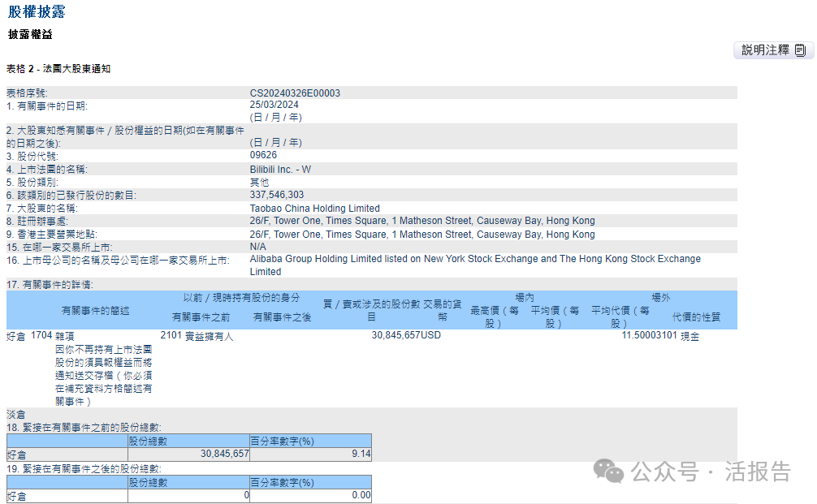
Task: Click the registered office address in row 8
Action: [422, 221]
